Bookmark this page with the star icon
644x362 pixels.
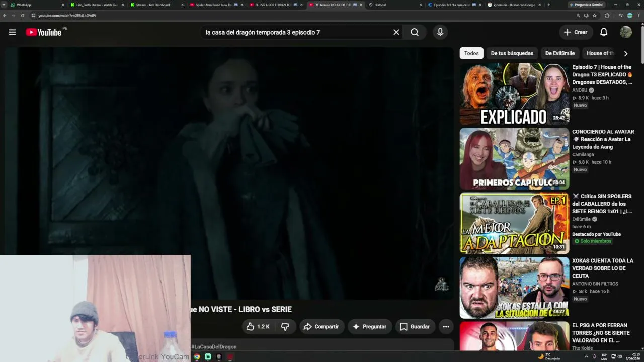tap(595, 16)
